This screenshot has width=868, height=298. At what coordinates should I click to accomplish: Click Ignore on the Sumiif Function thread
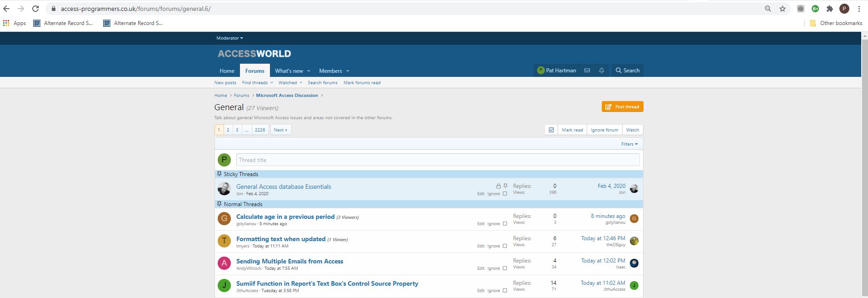(494, 291)
